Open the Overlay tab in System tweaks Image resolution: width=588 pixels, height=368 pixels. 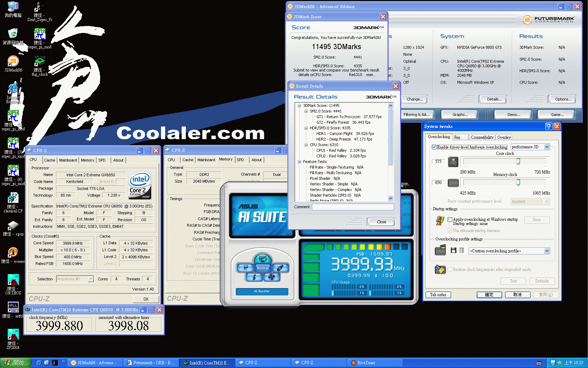point(504,137)
